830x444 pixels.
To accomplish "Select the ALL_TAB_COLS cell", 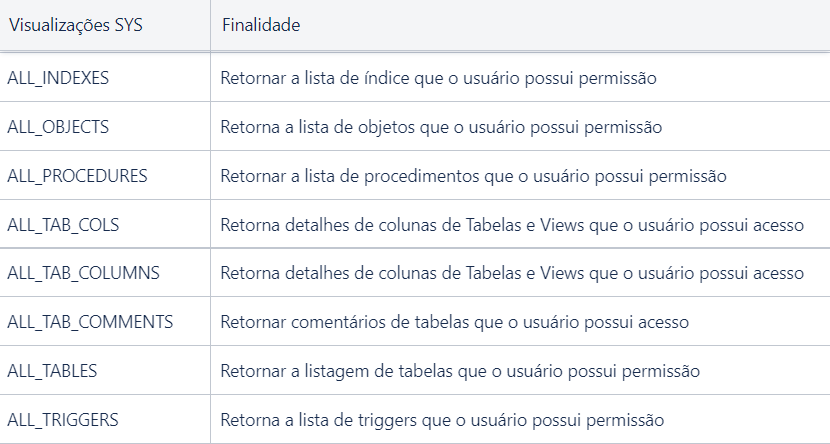I will tap(105, 224).
